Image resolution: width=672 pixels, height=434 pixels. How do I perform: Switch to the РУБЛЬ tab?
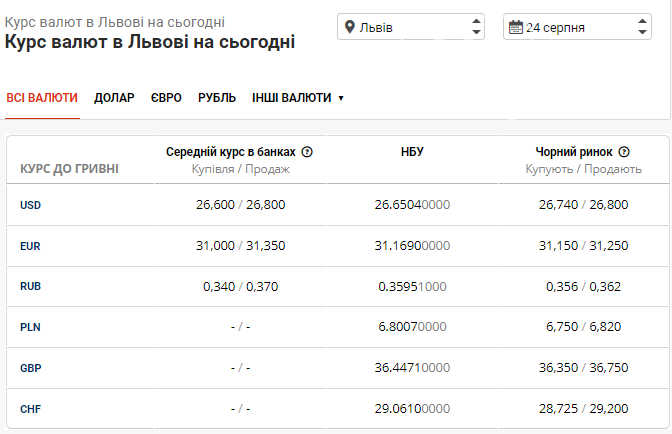click(217, 98)
